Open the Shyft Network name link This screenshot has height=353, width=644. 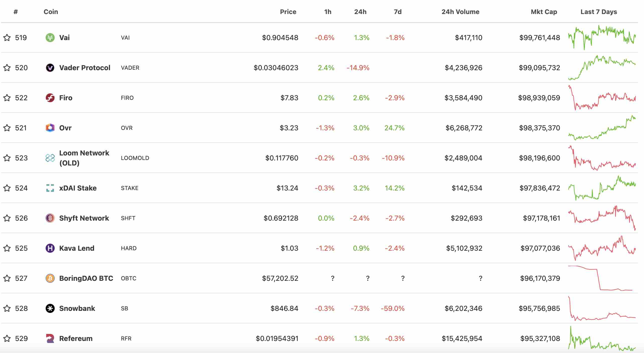[x=84, y=218]
